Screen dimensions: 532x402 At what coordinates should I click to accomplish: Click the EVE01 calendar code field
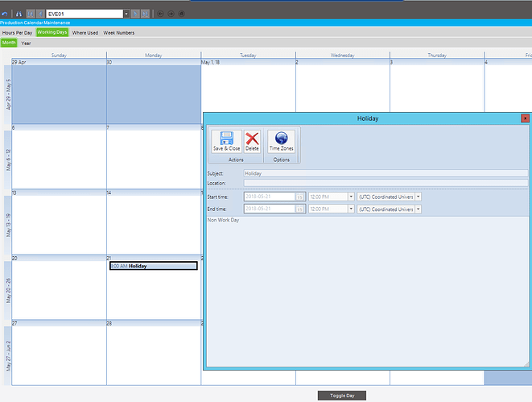pyautogui.click(x=85, y=14)
